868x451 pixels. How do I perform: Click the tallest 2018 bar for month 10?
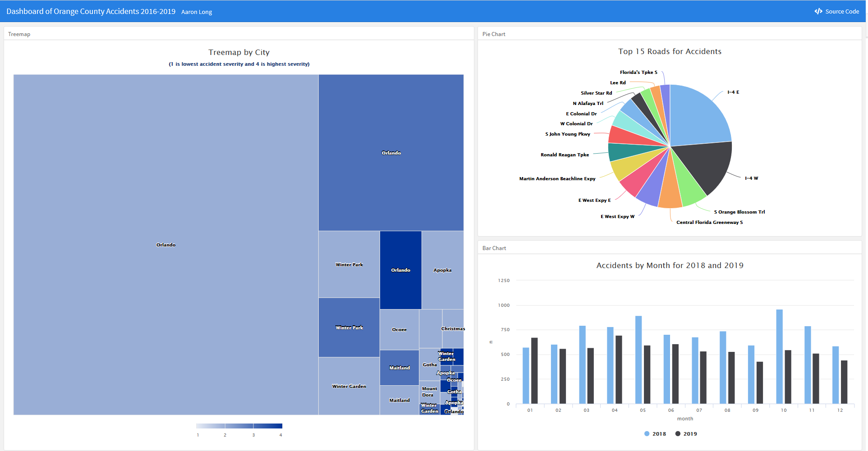pos(779,356)
